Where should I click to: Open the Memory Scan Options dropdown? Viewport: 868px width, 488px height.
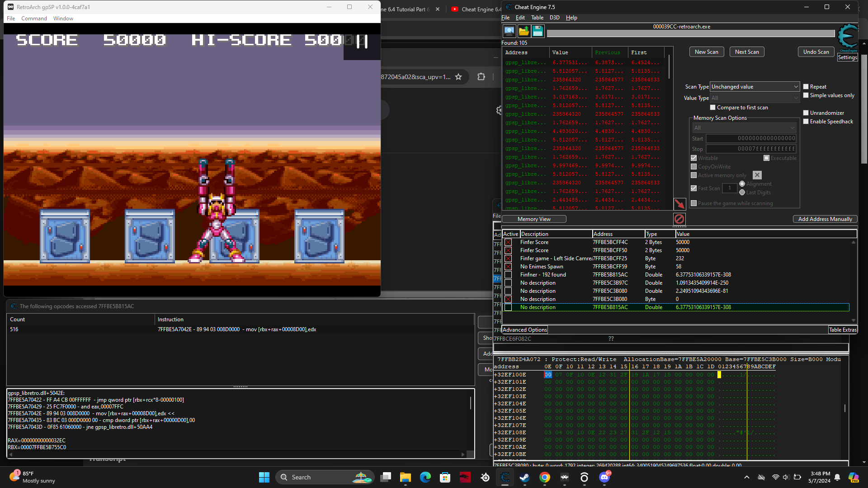pyautogui.click(x=792, y=127)
